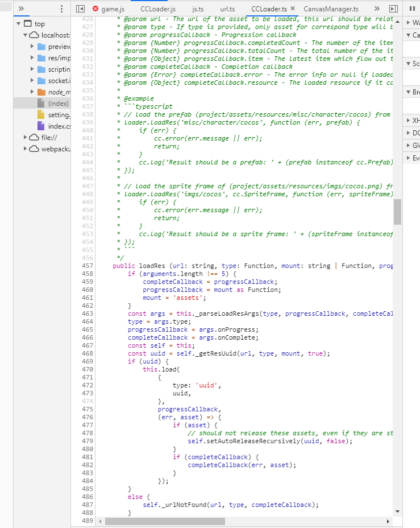The height and width of the screenshot is (528, 420).
Task: Show more editor tabs chevron
Action: pyautogui.click(x=377, y=9)
